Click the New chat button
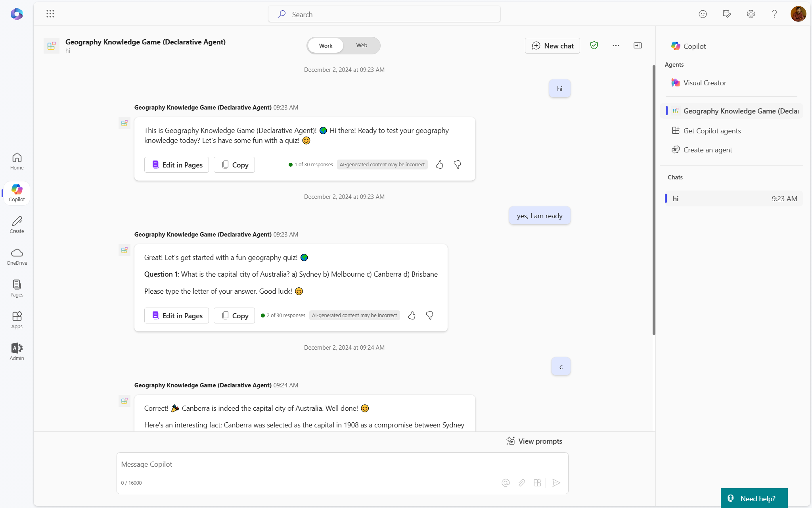 point(552,46)
